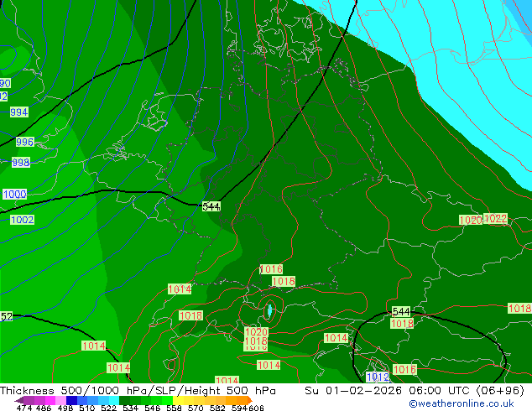The width and height of the screenshot is (532, 411).
Task: Click the red 1022 isobar label
Action: point(495,218)
